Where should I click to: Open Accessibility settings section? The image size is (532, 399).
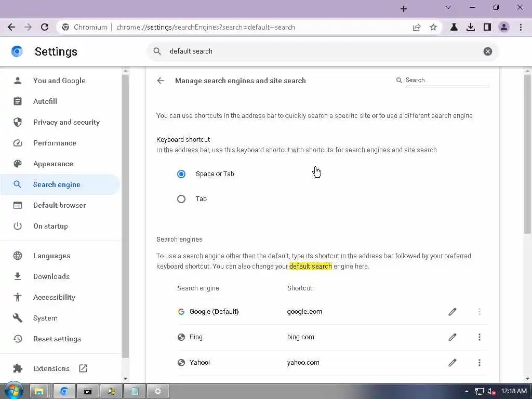click(60, 297)
